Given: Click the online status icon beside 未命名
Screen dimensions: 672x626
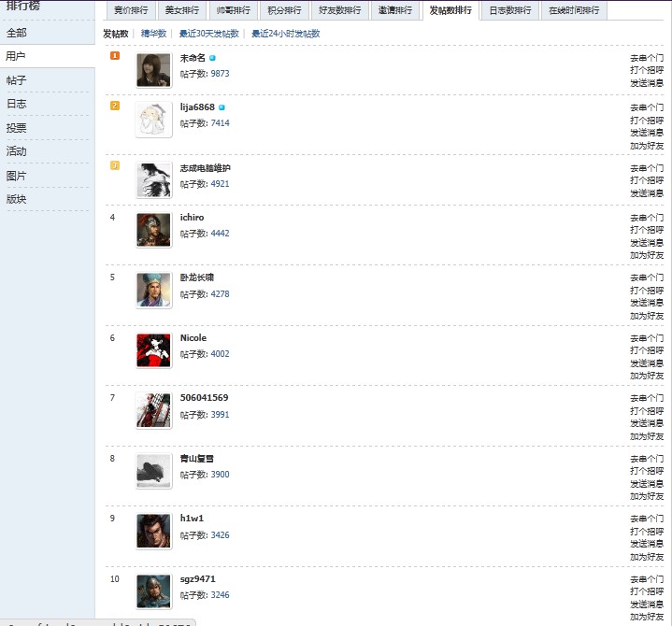Looking at the screenshot, I should pos(213,58).
